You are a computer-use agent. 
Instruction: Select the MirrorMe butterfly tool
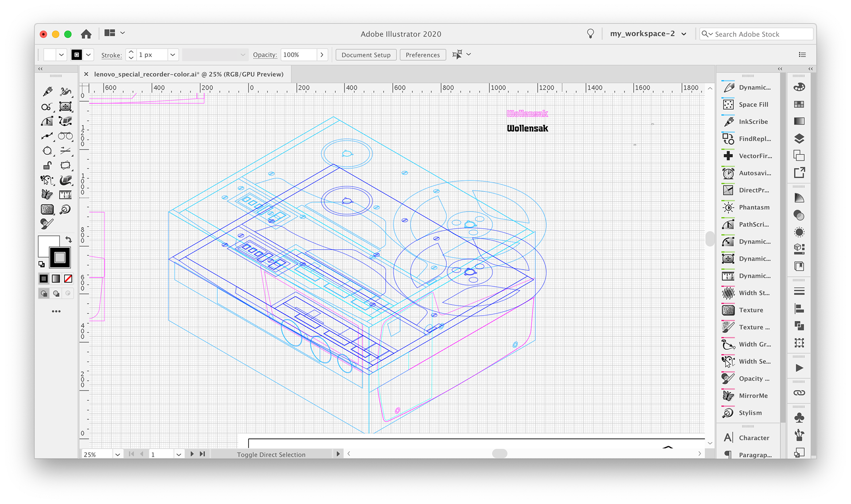click(x=47, y=194)
